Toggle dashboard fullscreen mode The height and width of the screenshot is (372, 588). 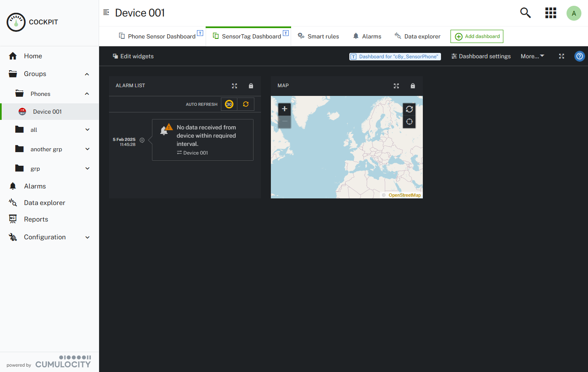(x=561, y=56)
